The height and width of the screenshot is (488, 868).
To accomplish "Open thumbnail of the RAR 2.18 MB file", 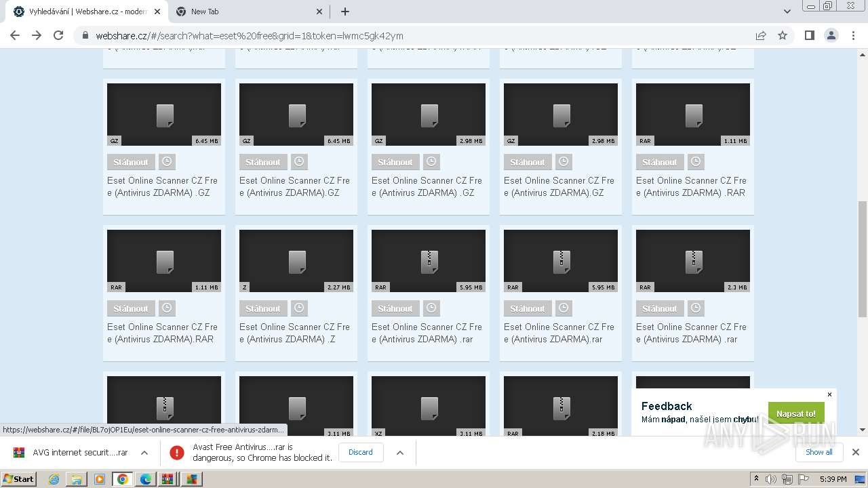I will [x=561, y=407].
